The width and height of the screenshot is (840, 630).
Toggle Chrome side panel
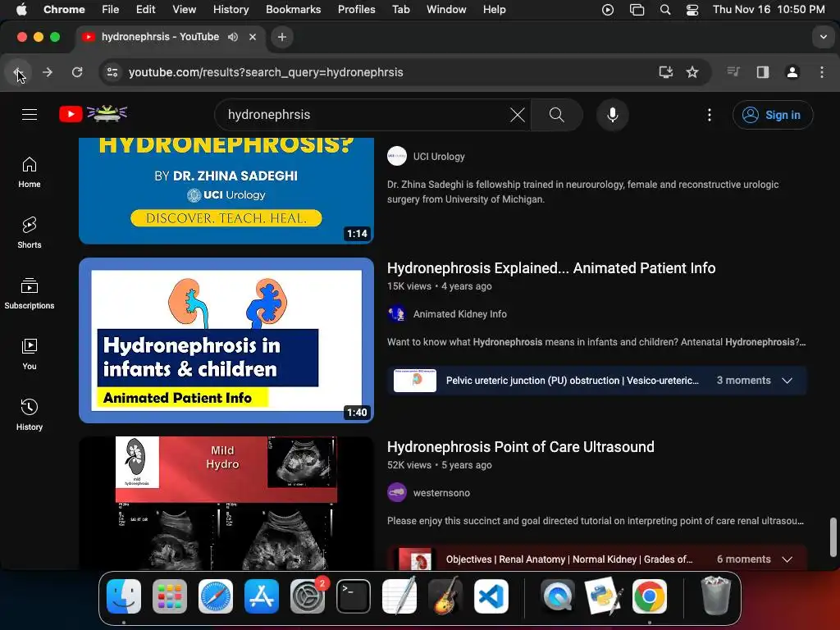[x=762, y=72]
